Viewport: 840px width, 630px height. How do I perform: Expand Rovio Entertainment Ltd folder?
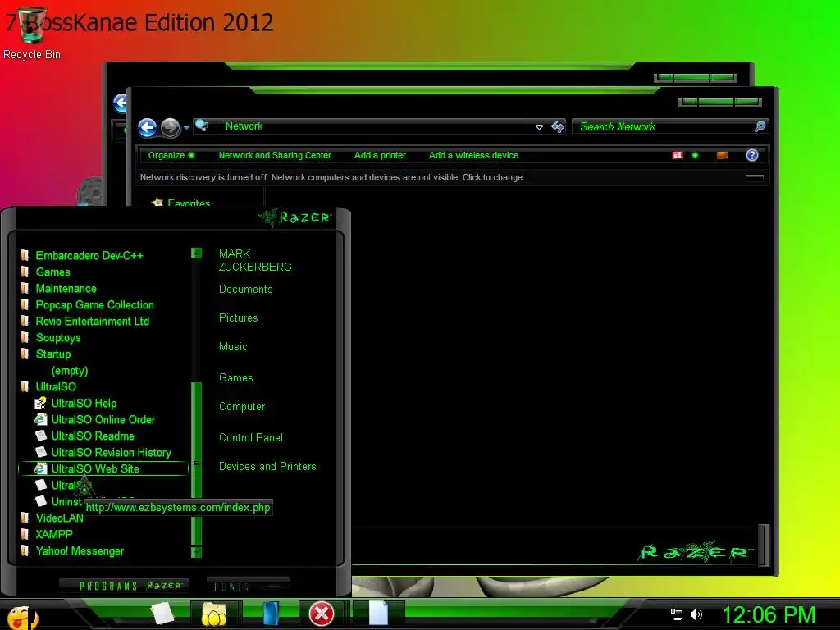[92, 322]
